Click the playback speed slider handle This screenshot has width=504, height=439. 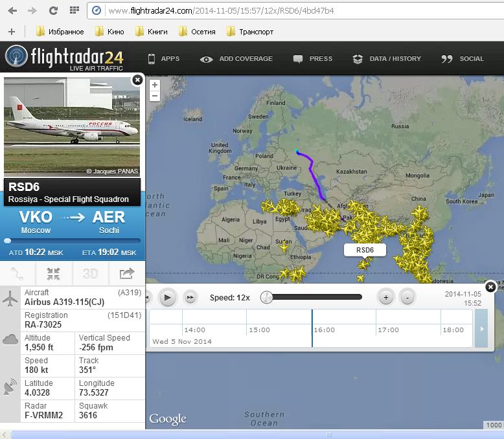coord(266,297)
